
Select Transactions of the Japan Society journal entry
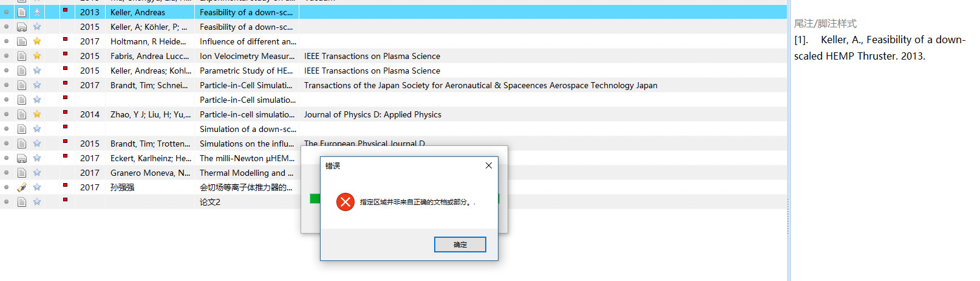pyautogui.click(x=481, y=85)
